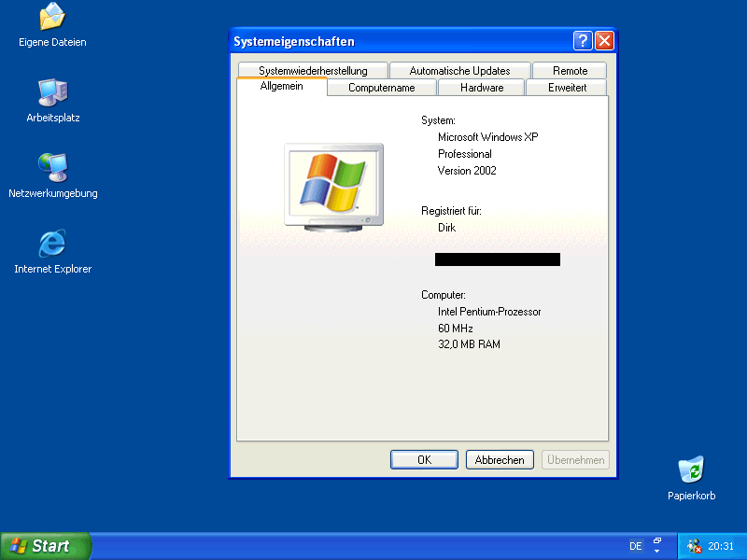This screenshot has width=747, height=560.
Task: Click the DE language indicator in taskbar
Action: tap(636, 546)
